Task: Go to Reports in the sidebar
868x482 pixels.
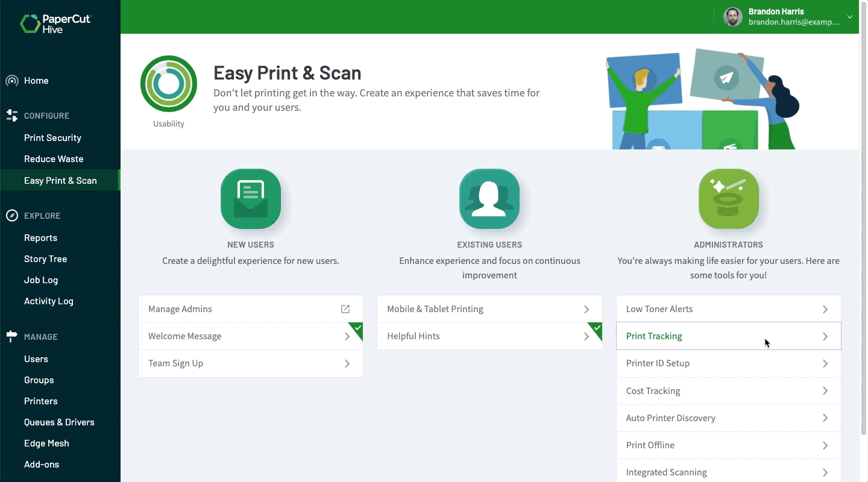Action: pyautogui.click(x=40, y=238)
